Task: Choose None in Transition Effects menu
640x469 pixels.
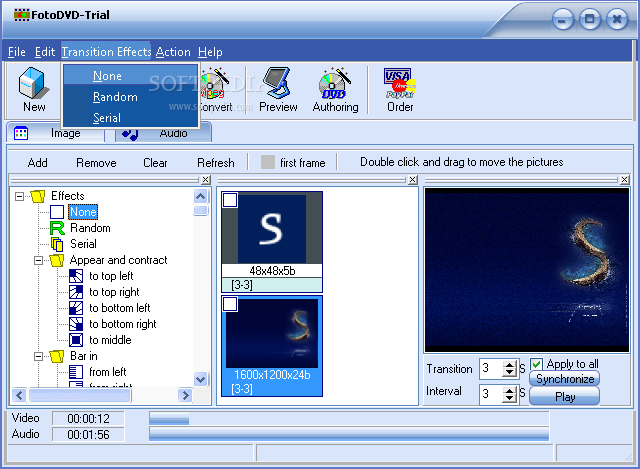Action: click(131, 76)
